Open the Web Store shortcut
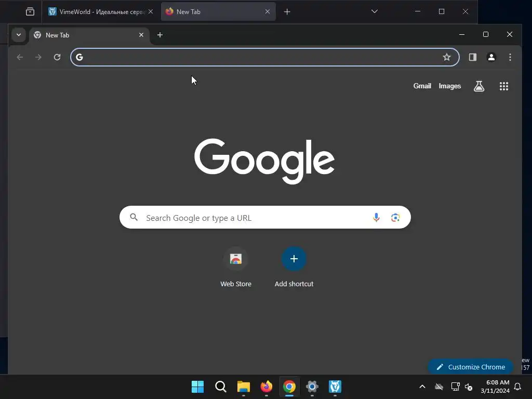 pyautogui.click(x=236, y=268)
